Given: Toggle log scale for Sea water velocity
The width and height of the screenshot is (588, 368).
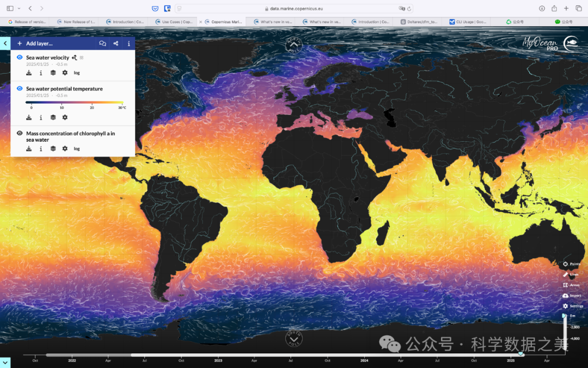Looking at the screenshot, I should coord(77,73).
